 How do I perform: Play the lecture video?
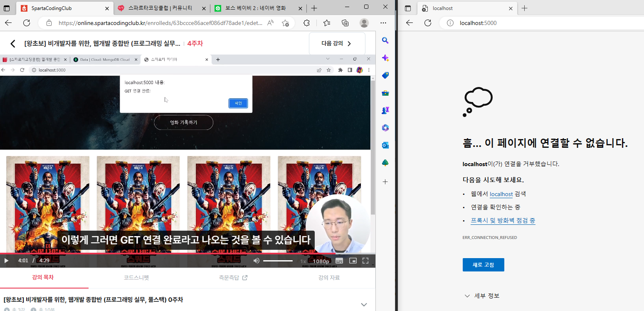pyautogui.click(x=6, y=261)
